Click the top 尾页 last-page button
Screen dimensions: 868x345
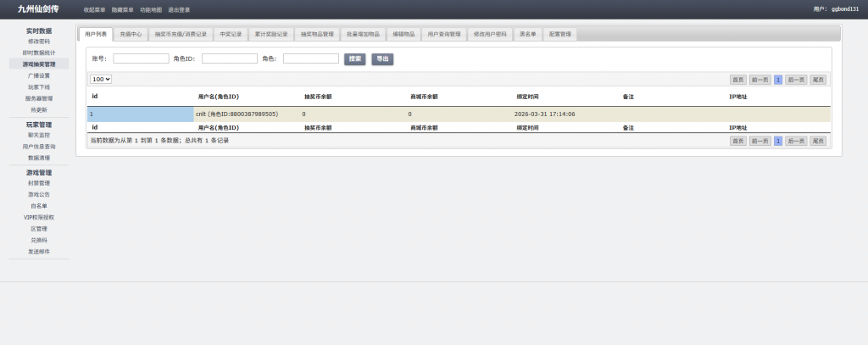pos(818,80)
